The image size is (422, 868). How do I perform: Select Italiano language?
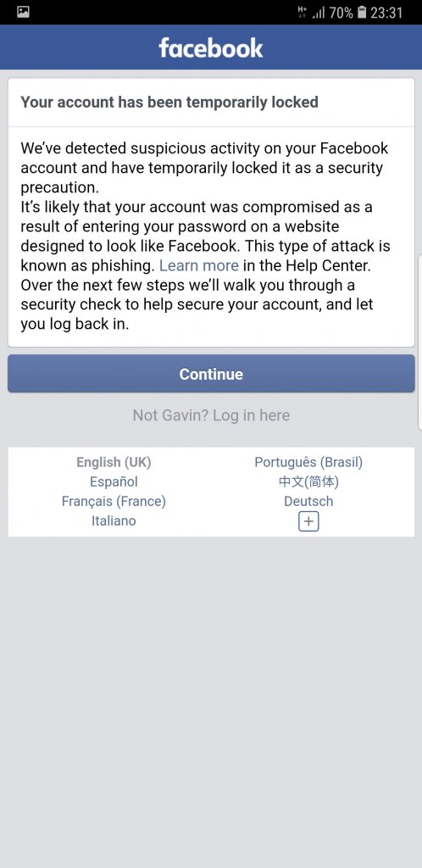click(114, 520)
